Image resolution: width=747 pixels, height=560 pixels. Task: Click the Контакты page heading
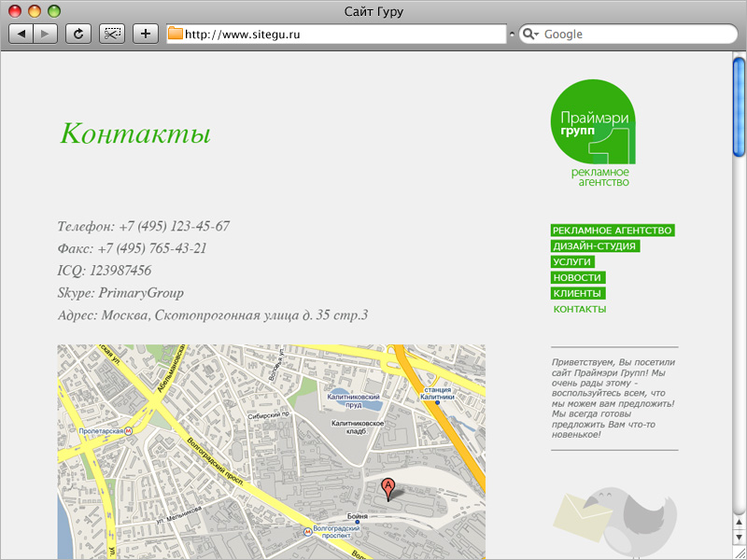[x=135, y=133]
